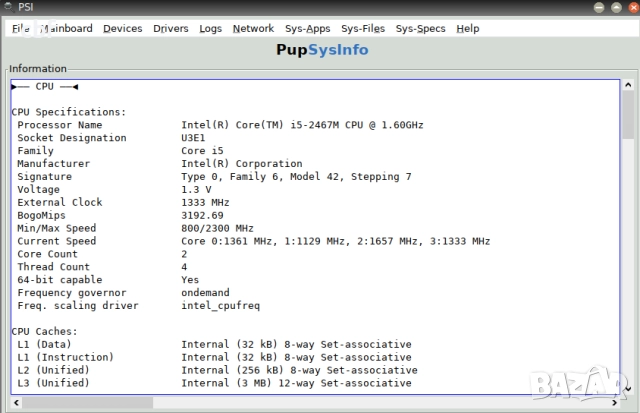Open the Sys-Files menu
640x413 pixels.
click(362, 29)
